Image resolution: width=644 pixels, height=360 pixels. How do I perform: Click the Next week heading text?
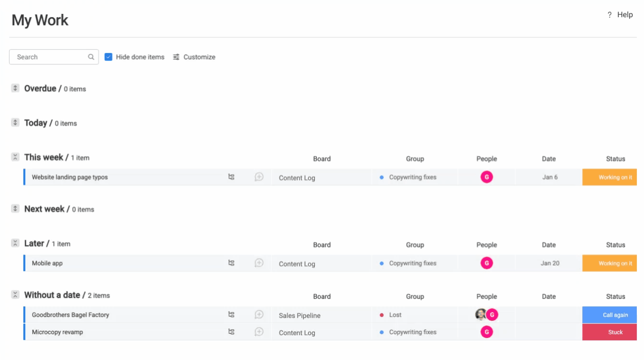44,209
